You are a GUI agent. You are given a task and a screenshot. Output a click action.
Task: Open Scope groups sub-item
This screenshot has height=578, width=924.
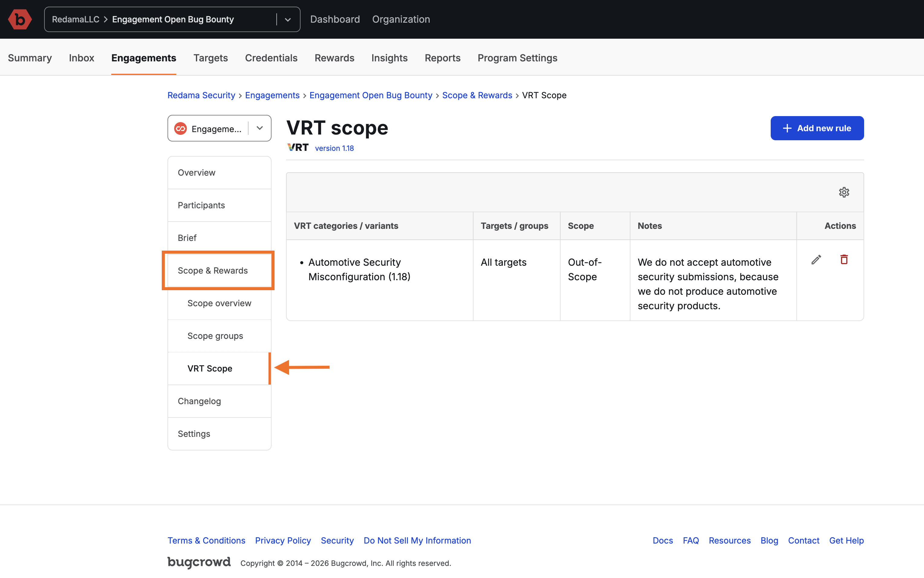pos(220,336)
